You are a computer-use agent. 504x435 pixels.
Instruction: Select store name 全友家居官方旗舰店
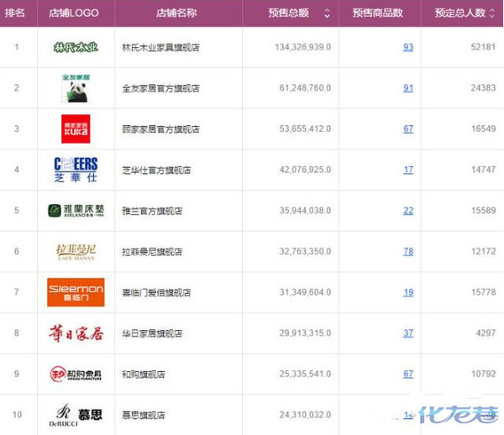160,88
